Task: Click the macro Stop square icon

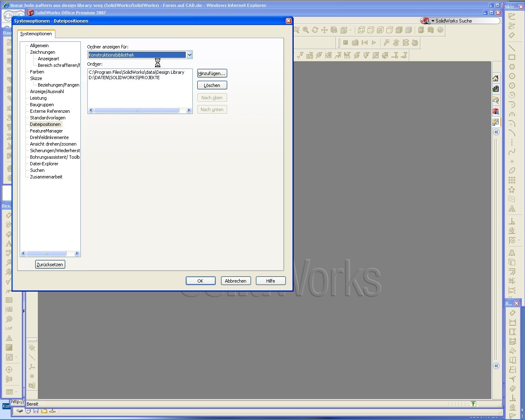Action: click(345, 42)
